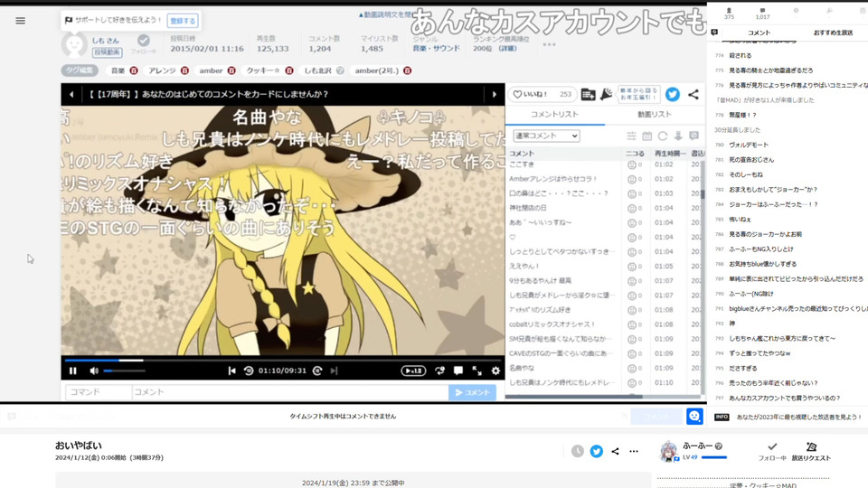Pause the video playback

tap(73, 371)
